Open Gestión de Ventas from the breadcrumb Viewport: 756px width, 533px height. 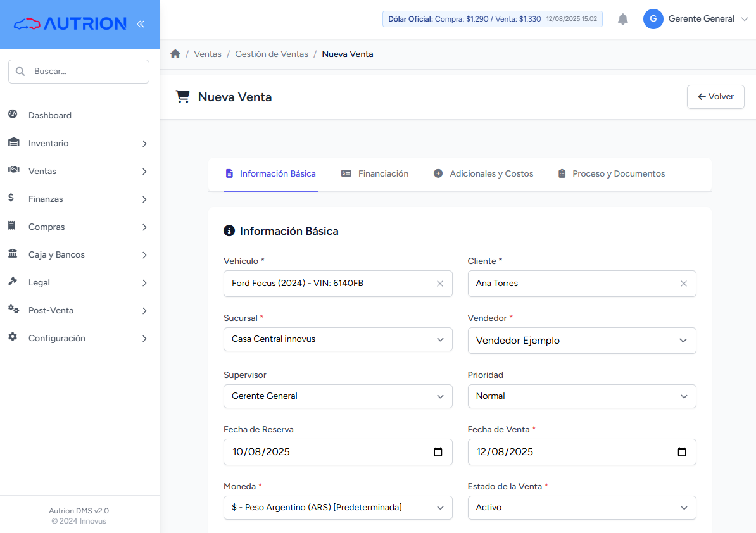(x=271, y=54)
